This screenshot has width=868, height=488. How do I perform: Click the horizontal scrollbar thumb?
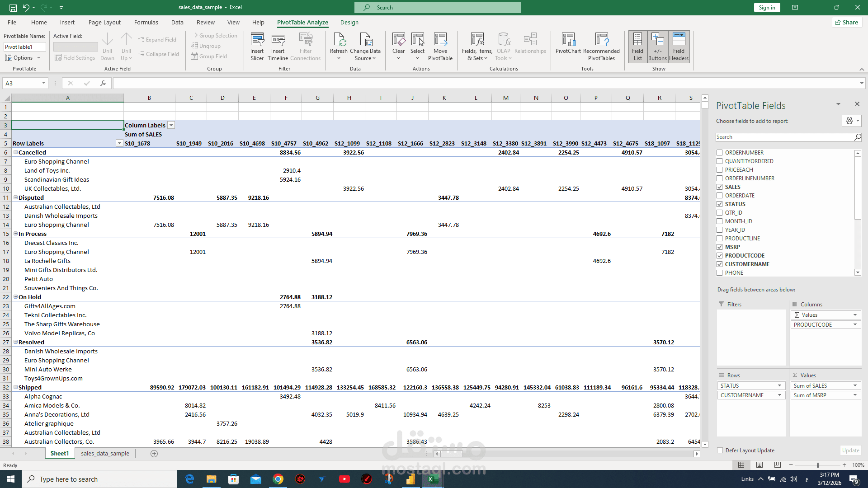pos(451,454)
